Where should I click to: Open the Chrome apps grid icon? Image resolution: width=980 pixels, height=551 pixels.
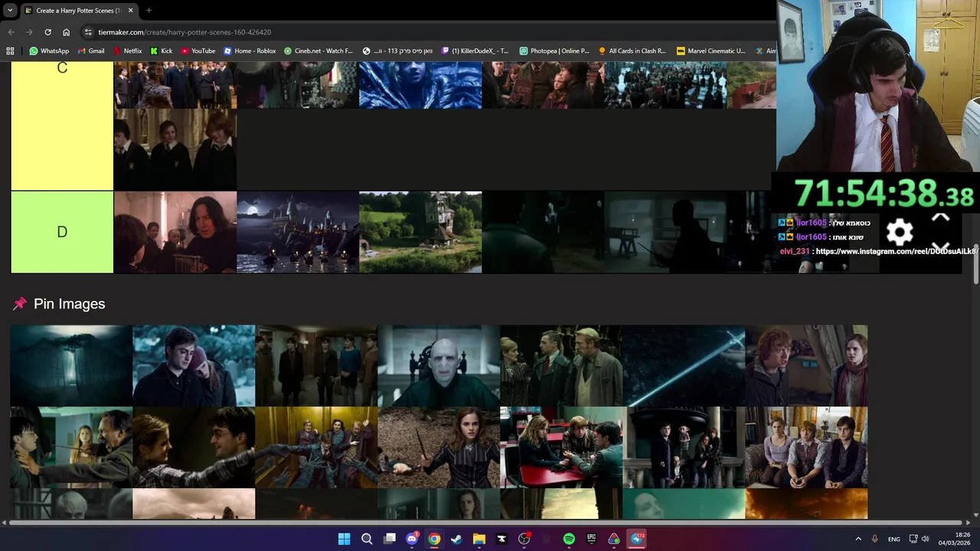pos(10,51)
